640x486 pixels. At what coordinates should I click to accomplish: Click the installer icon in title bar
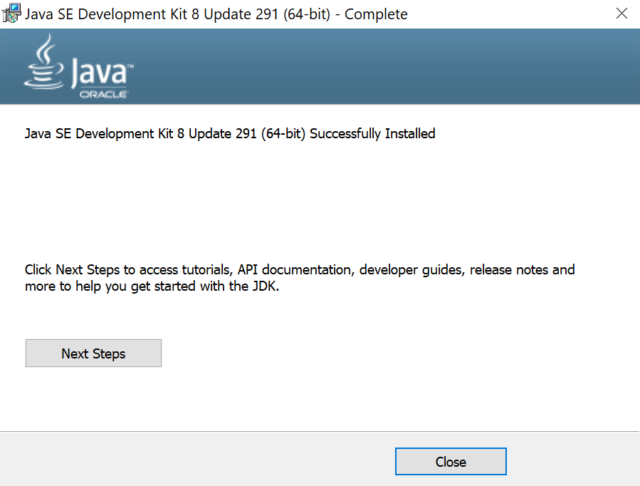click(x=11, y=13)
